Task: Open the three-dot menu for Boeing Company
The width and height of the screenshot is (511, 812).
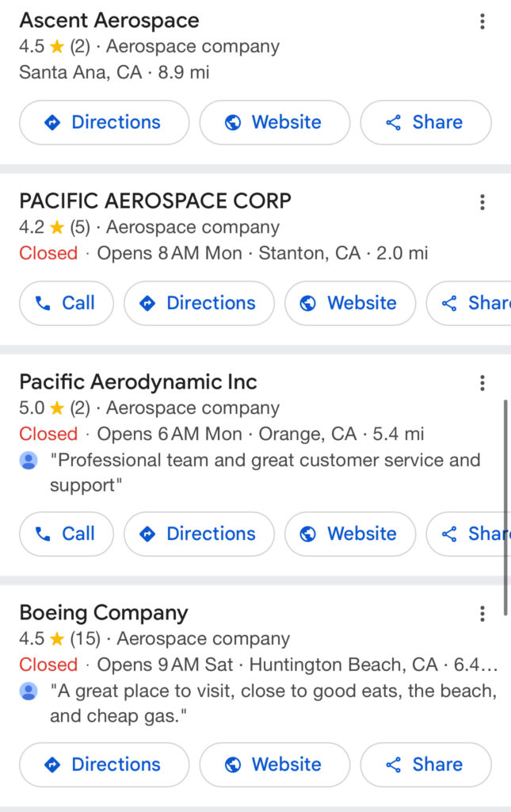Action: tap(482, 614)
